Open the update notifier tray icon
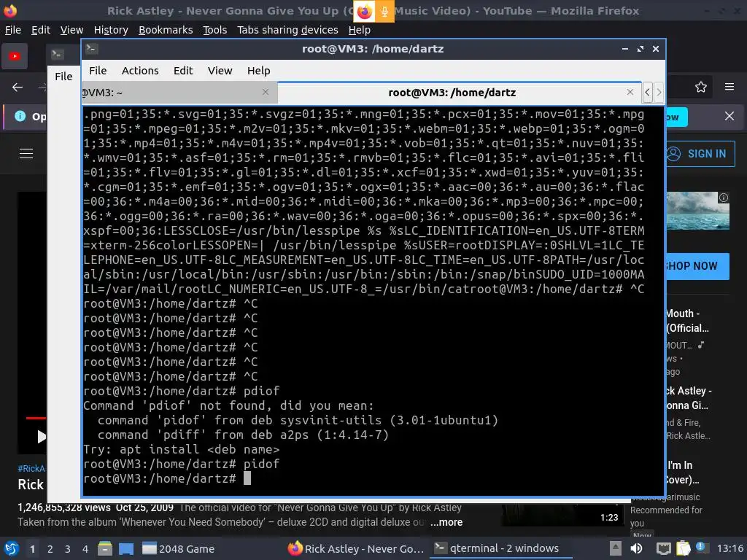The height and width of the screenshot is (560, 747). coord(701,548)
